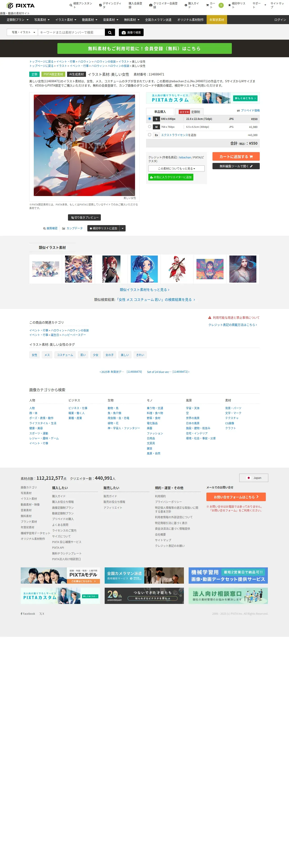Open クレジット表記の掲載方法はこちら link
Screen dimensions: 289x868
pos(233,325)
